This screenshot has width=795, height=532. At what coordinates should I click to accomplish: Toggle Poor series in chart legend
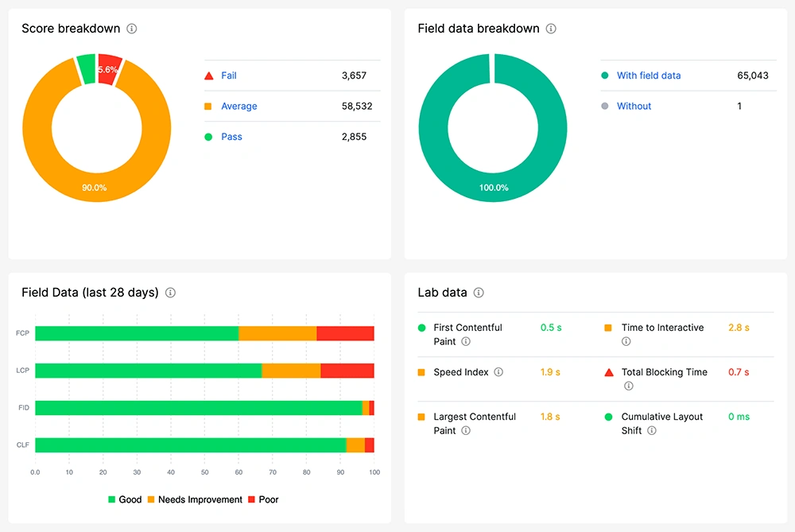click(263, 499)
